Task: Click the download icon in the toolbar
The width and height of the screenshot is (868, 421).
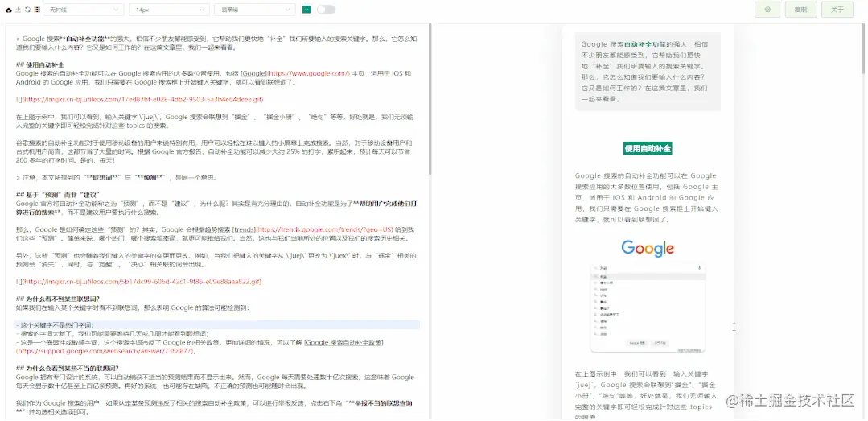Action: coord(19,10)
